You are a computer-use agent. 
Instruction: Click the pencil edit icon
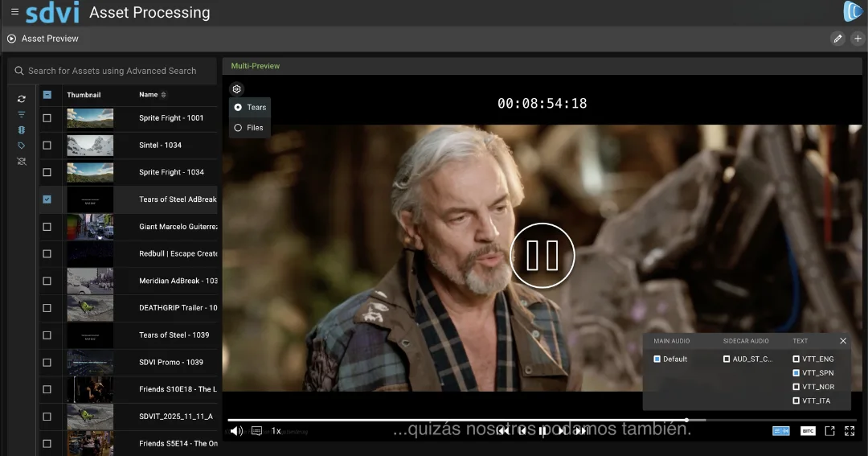[x=837, y=39]
